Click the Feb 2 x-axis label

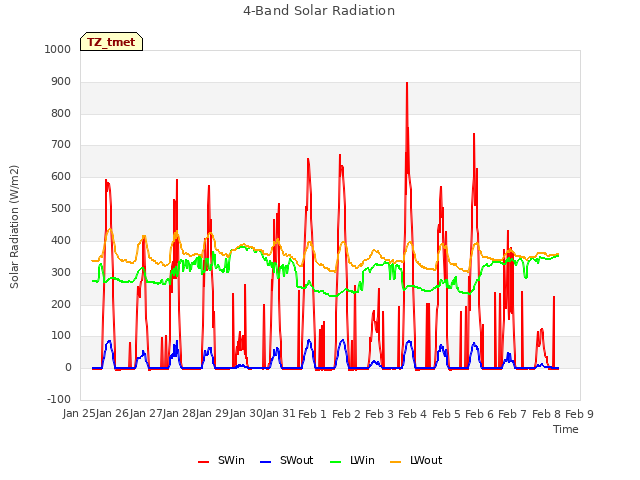346,414
